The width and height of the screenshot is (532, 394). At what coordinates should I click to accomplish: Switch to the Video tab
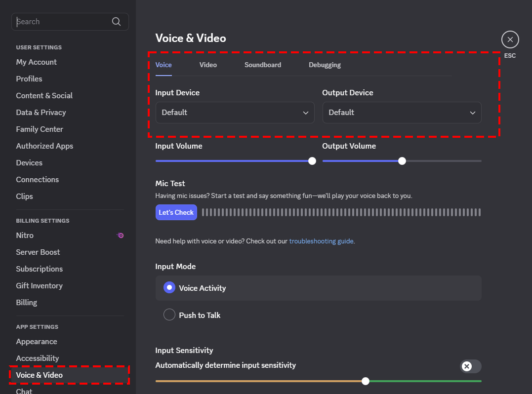[208, 65]
